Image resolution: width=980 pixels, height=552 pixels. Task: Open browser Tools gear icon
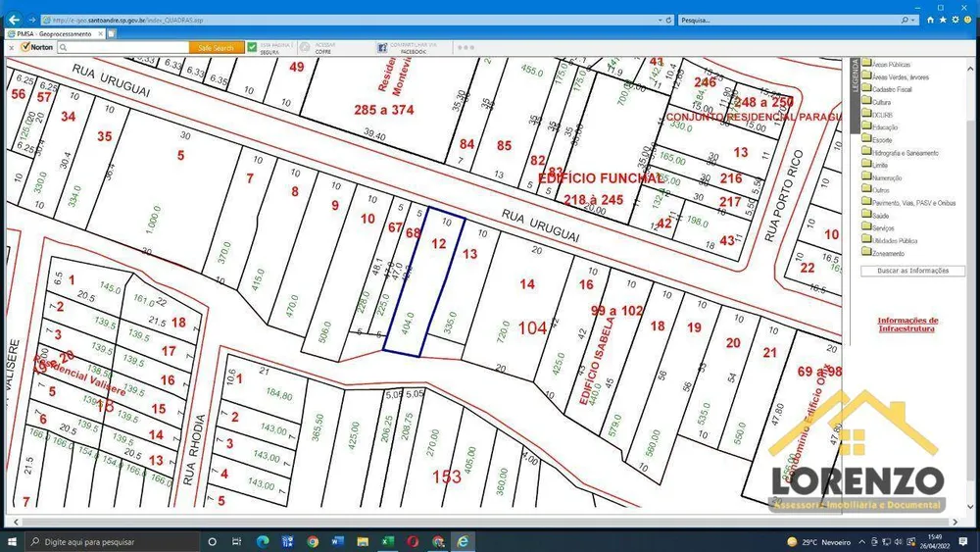(x=955, y=20)
